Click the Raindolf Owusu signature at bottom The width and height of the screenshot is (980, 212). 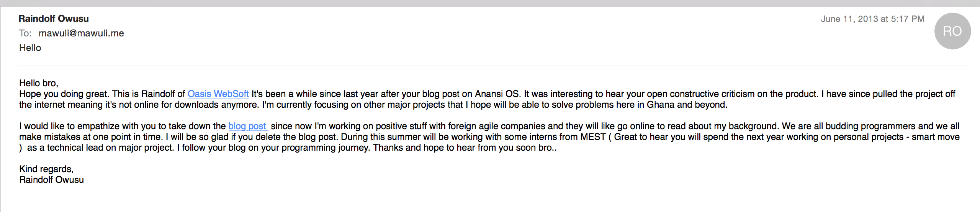[x=51, y=180]
